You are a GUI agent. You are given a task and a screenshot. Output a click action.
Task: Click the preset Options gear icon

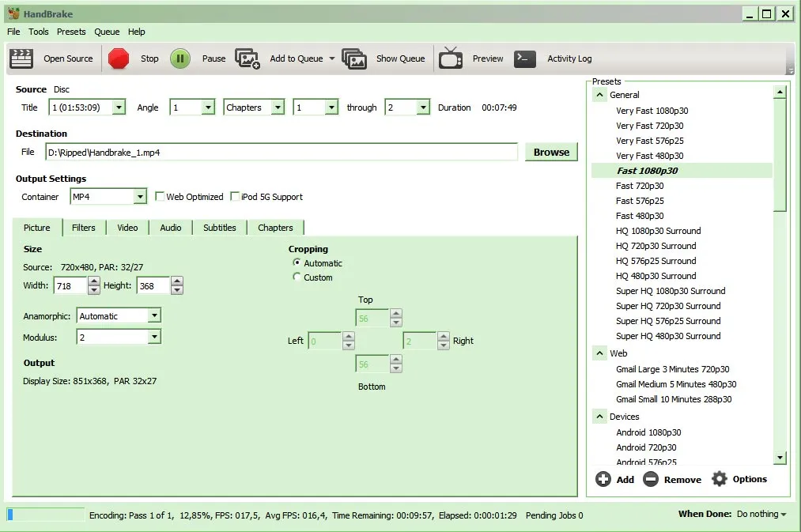click(719, 479)
